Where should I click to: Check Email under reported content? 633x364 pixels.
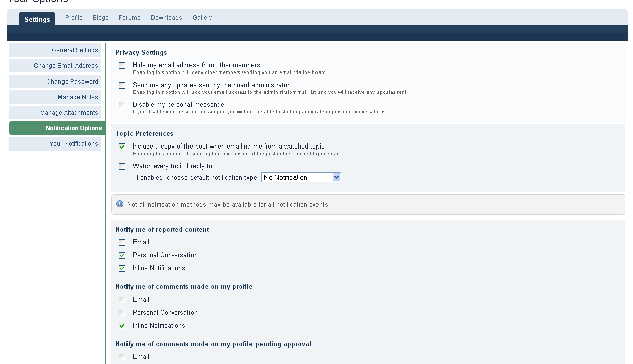point(122,243)
